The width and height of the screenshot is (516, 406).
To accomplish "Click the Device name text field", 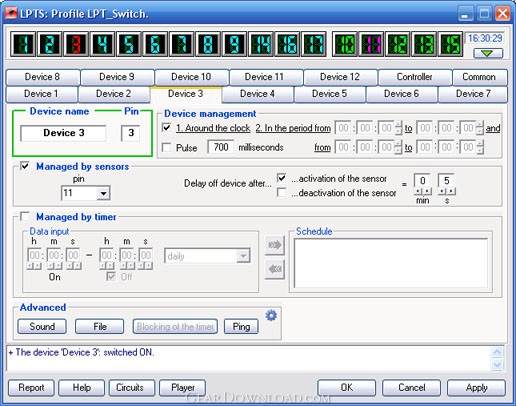I will coord(63,133).
